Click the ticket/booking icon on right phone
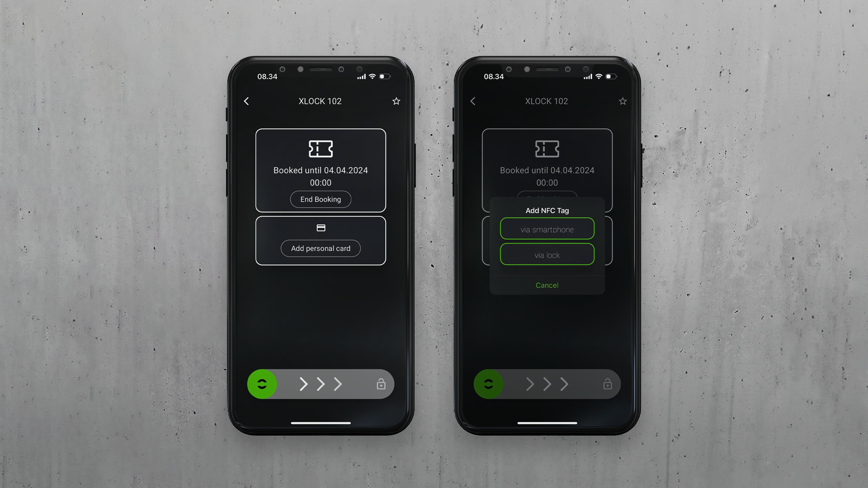The width and height of the screenshot is (868, 488). 547,148
